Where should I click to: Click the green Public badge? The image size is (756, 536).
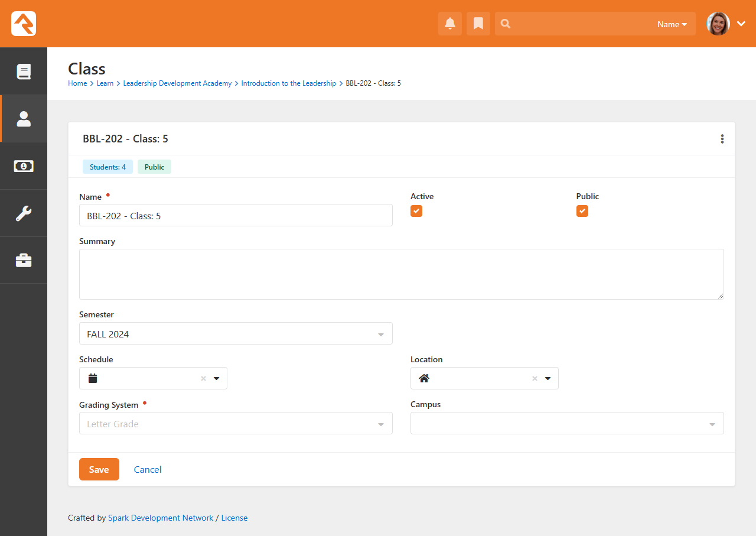point(154,167)
